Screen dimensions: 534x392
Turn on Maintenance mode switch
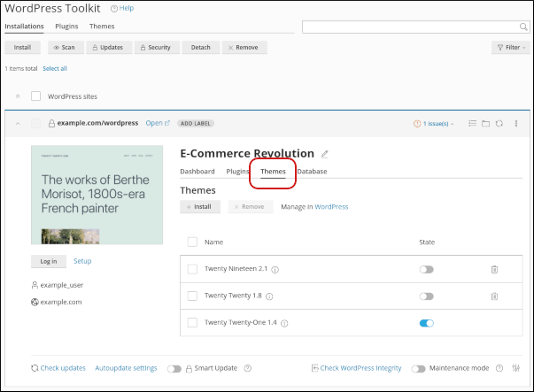click(x=418, y=369)
